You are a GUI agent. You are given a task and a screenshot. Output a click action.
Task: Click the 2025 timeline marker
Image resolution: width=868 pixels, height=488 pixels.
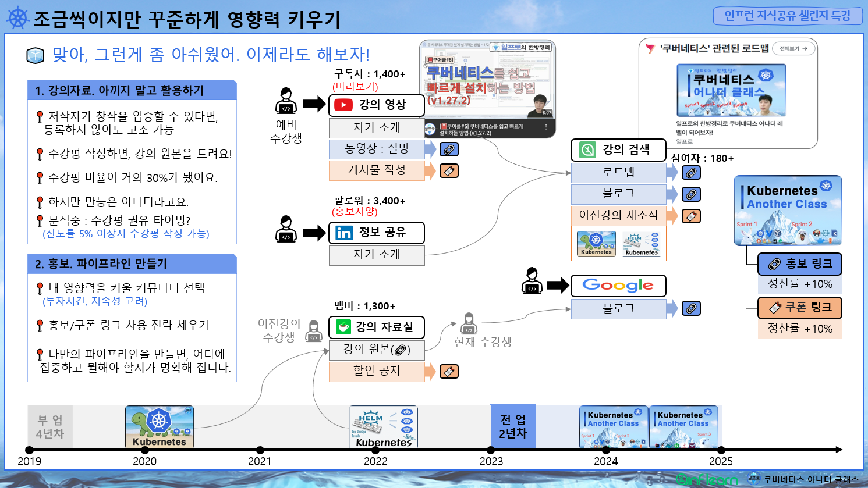[x=721, y=450]
